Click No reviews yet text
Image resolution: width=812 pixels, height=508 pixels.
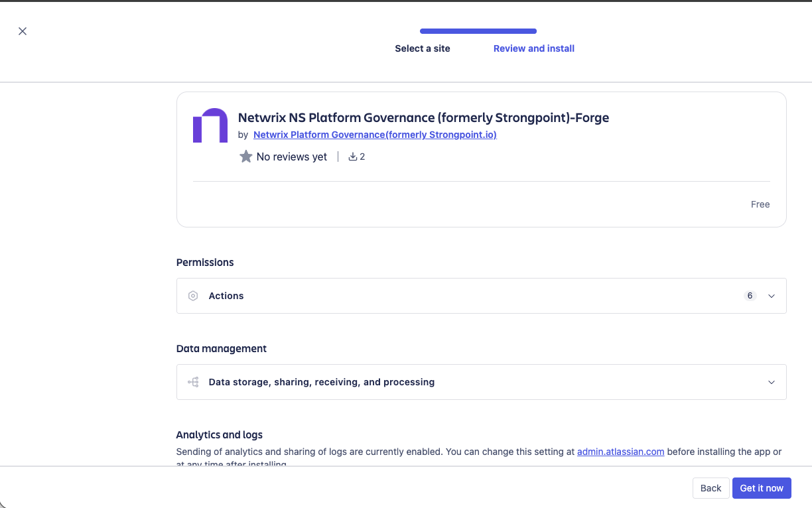[291, 156]
